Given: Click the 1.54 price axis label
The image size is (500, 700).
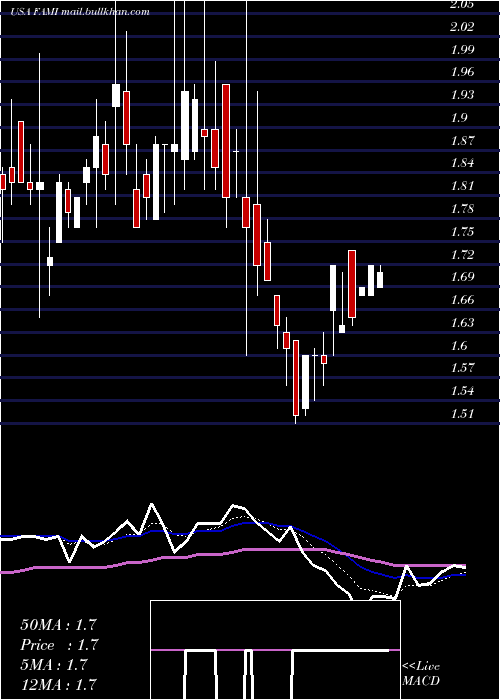Looking at the screenshot, I should coord(461,391).
